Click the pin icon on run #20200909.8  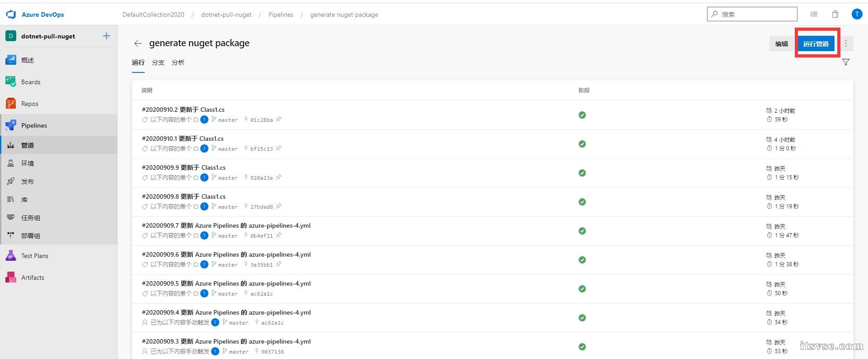pos(278,206)
